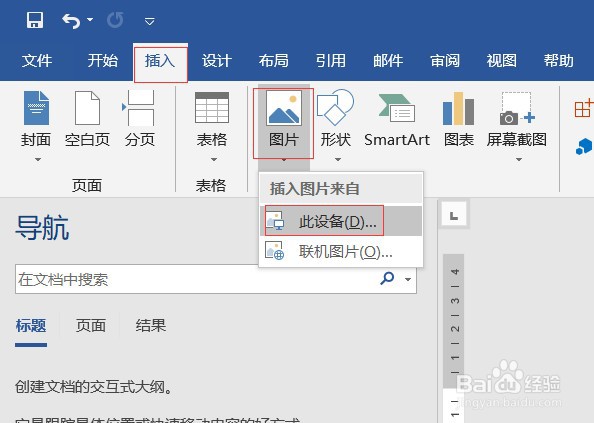Viewport: 594px width, 423px height.
Task: Click the 封面 cover page icon
Action: (36, 108)
